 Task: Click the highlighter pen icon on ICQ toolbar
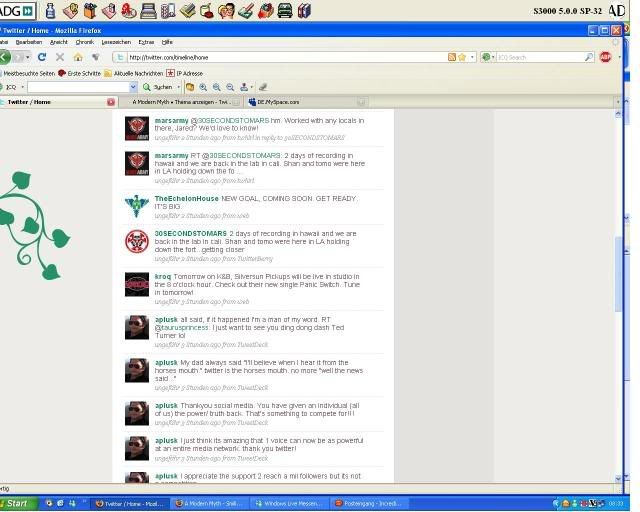click(x=263, y=87)
